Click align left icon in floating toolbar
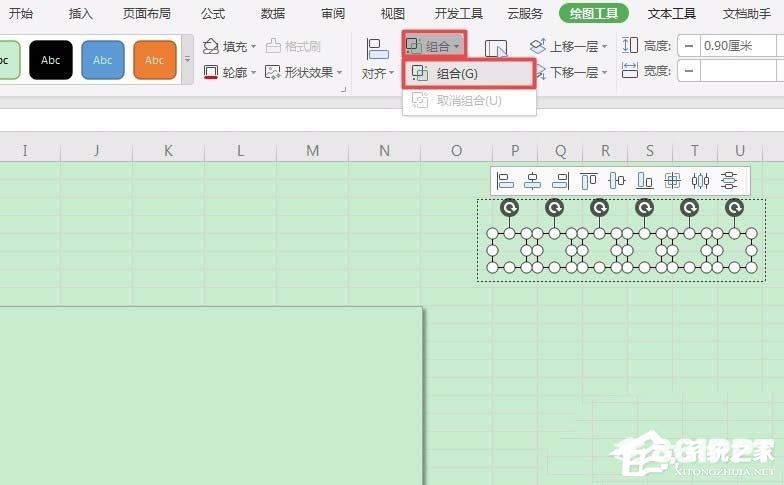The image size is (784, 485). 506,181
